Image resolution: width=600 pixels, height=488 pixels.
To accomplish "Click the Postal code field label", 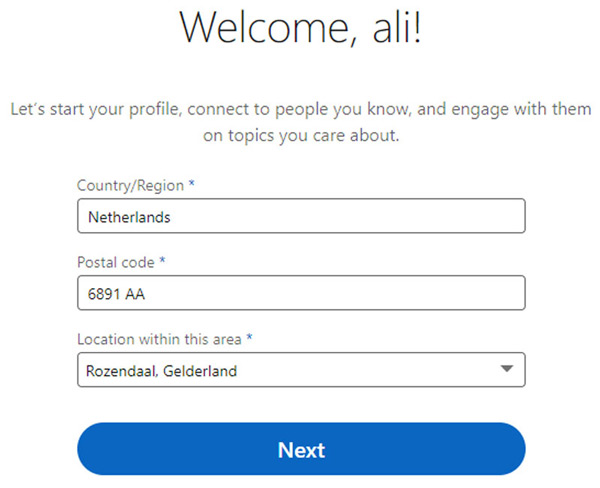I will 115,263.
